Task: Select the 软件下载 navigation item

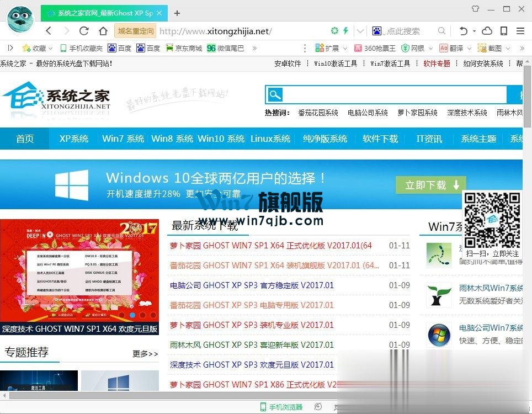Action: point(380,139)
